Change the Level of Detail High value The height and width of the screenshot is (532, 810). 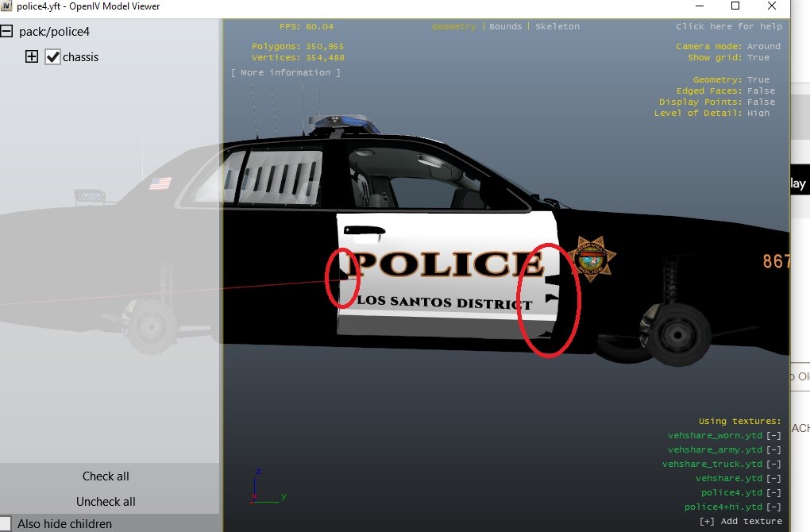pos(758,113)
